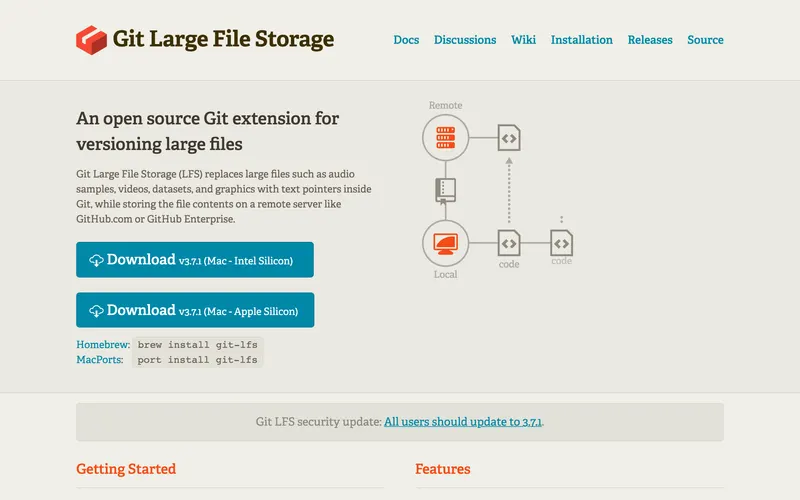Open the Source navigation link

tap(705, 40)
